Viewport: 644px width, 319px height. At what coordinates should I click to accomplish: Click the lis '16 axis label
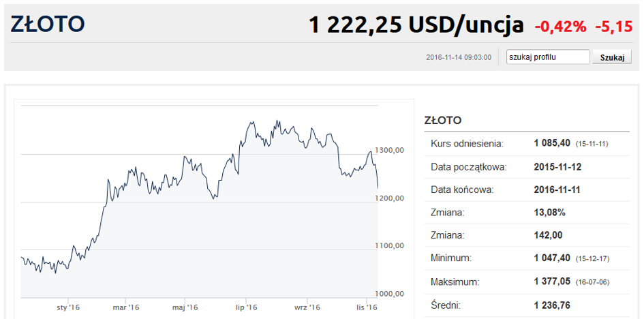(x=367, y=307)
